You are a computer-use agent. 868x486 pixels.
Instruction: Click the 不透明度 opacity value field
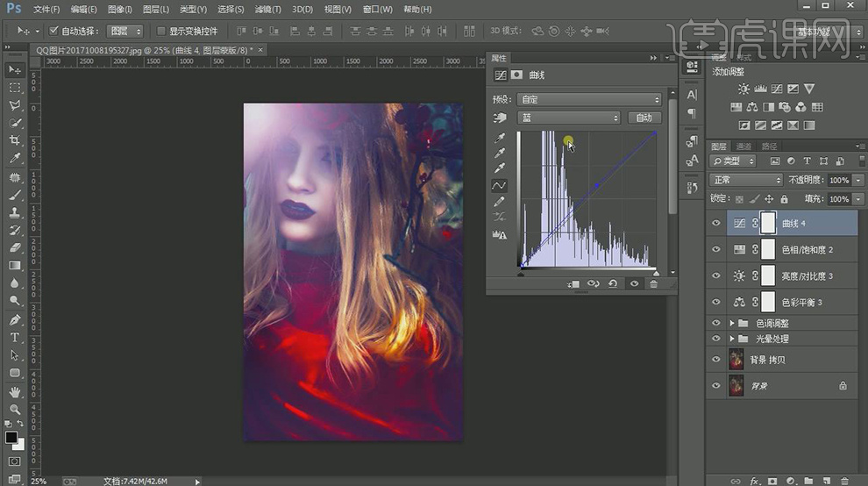838,180
